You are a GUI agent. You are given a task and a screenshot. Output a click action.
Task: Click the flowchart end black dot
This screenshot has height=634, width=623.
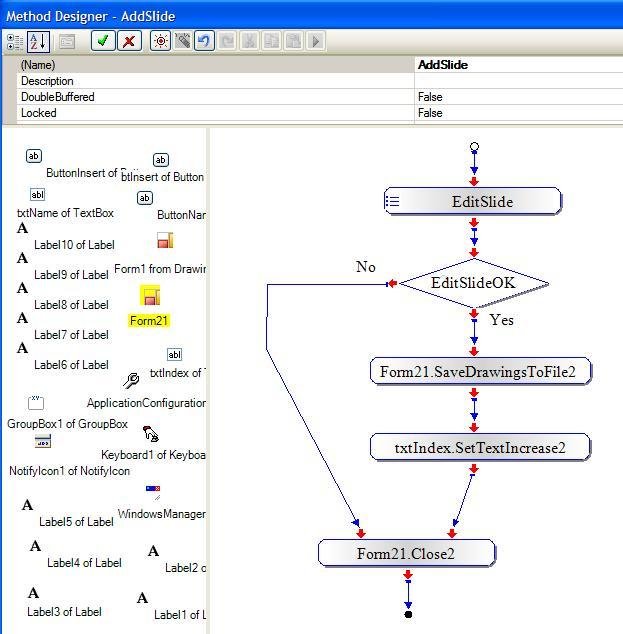pyautogui.click(x=408, y=615)
